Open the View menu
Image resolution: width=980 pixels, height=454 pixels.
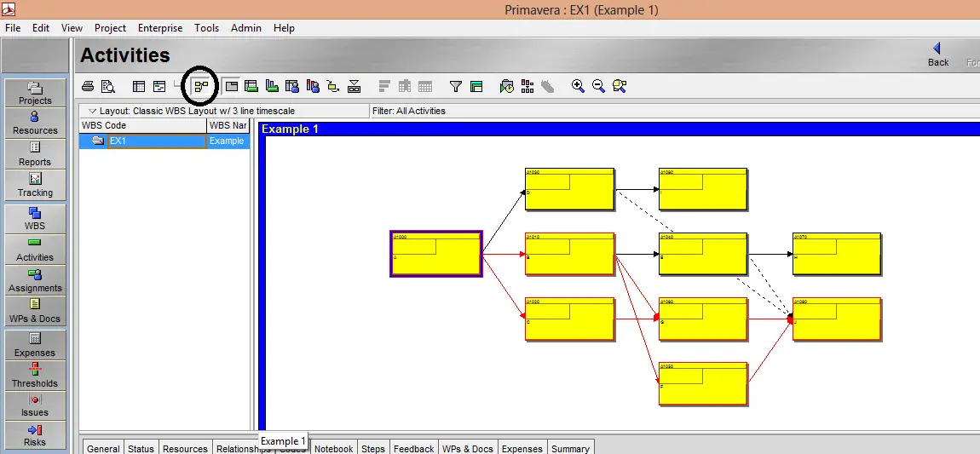(72, 28)
